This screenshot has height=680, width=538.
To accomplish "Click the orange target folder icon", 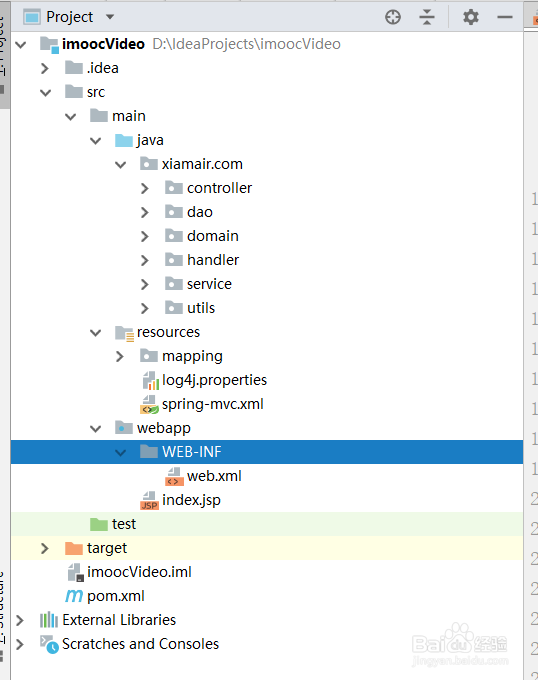I will [x=74, y=548].
